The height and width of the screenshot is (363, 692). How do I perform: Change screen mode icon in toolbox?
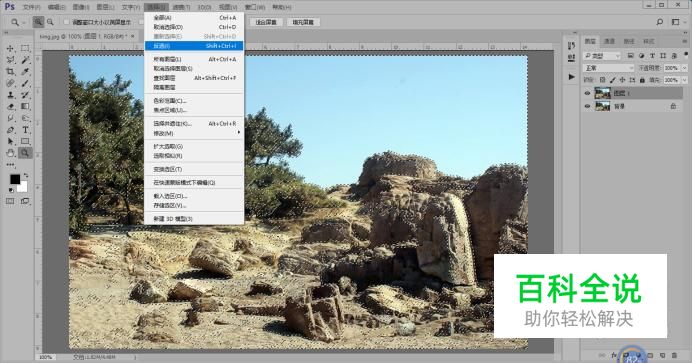25,201
